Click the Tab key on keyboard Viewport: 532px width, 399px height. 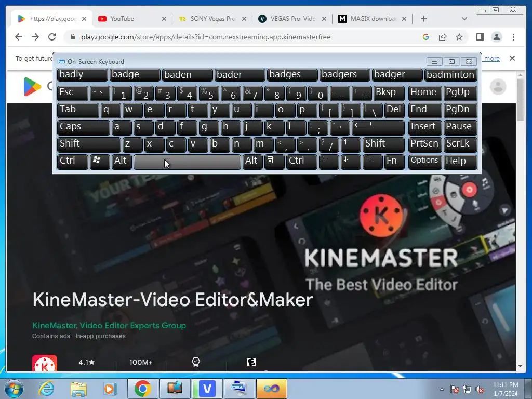pyautogui.click(x=78, y=110)
